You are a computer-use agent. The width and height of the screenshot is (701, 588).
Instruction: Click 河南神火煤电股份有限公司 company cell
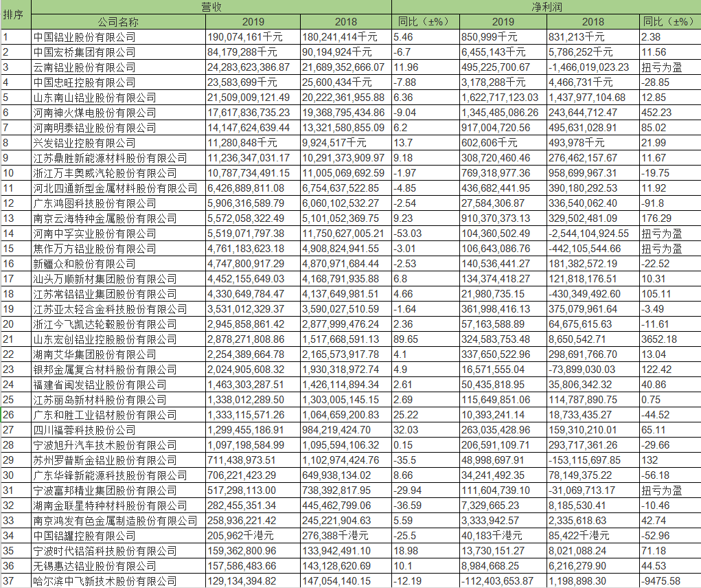click(x=119, y=113)
